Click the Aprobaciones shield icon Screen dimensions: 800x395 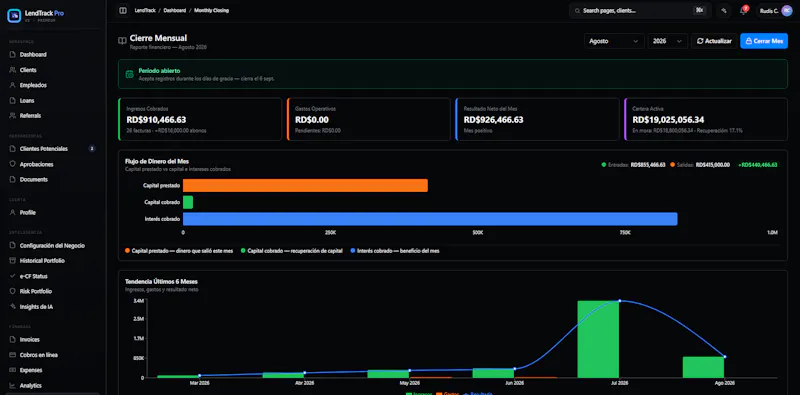(x=13, y=164)
